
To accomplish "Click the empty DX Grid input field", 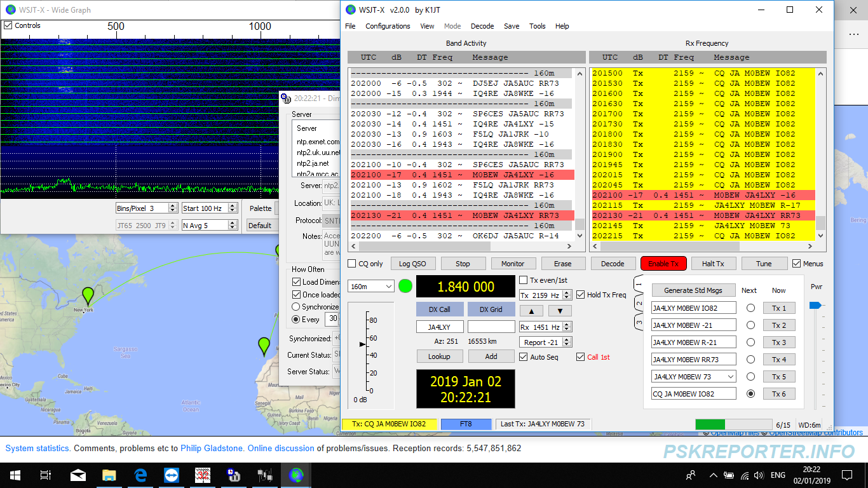I will point(491,327).
